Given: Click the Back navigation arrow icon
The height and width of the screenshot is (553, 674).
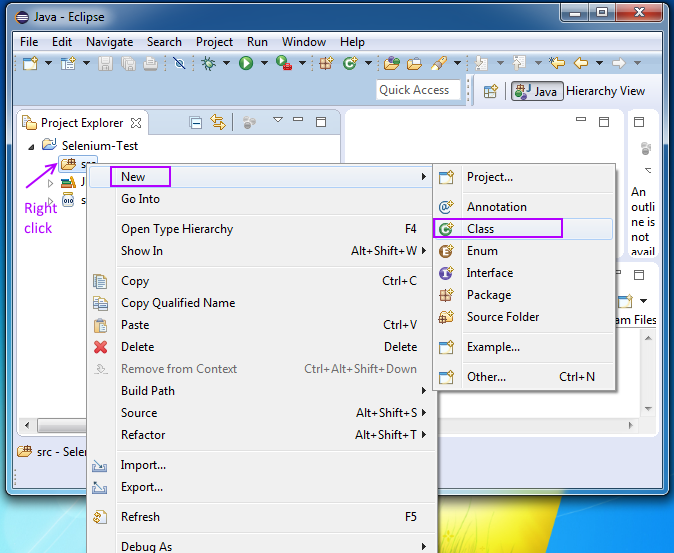Looking at the screenshot, I should point(581,64).
